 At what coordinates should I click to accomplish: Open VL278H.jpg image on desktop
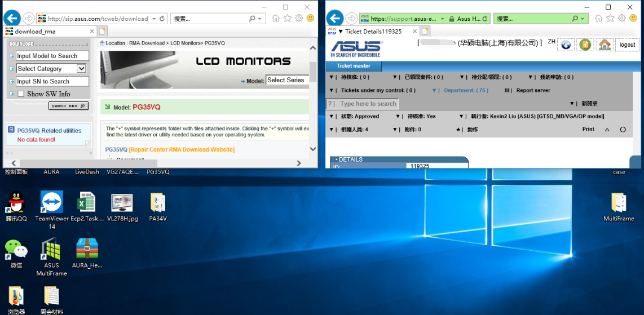tap(122, 207)
